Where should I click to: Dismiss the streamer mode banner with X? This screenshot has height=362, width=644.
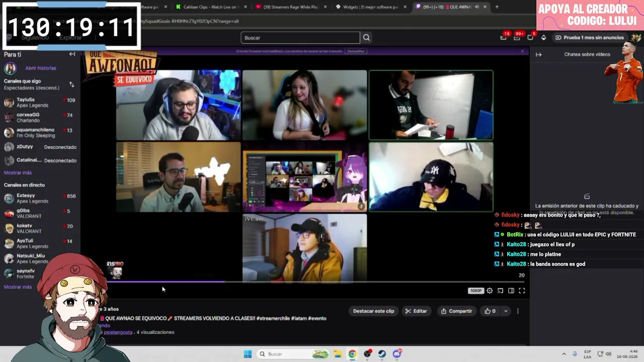tap(522, 51)
